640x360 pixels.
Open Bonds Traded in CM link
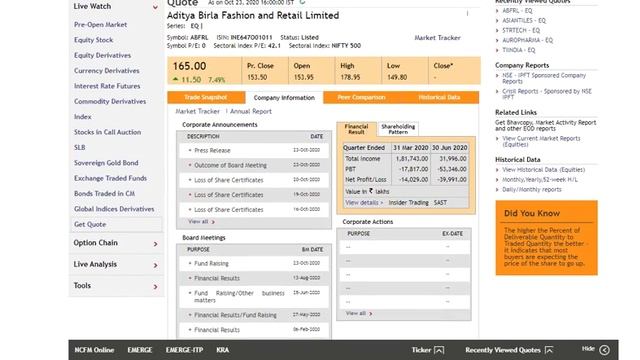point(104,193)
